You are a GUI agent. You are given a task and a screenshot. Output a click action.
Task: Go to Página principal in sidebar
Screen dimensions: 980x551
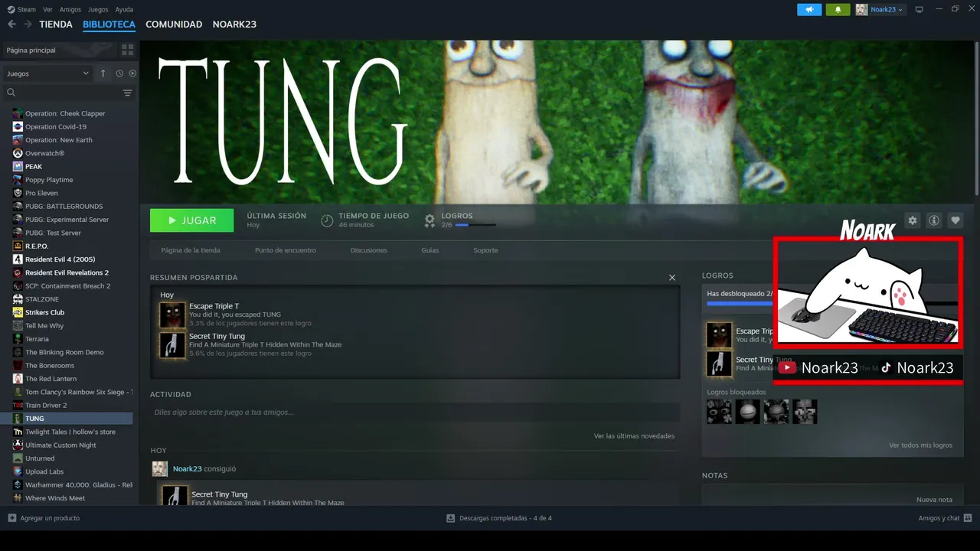coord(60,50)
